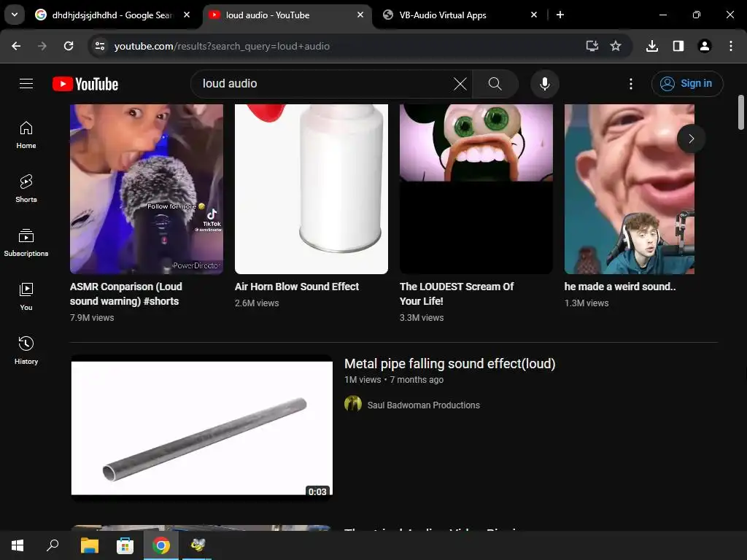747x560 pixels.
Task: Open Chrome three-dot menu
Action: coord(731,46)
